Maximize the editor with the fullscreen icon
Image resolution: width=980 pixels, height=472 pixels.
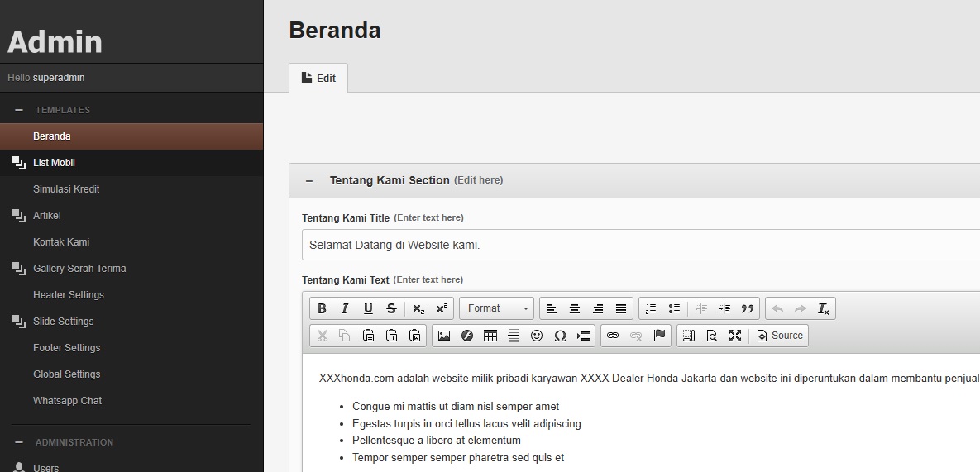pos(735,336)
